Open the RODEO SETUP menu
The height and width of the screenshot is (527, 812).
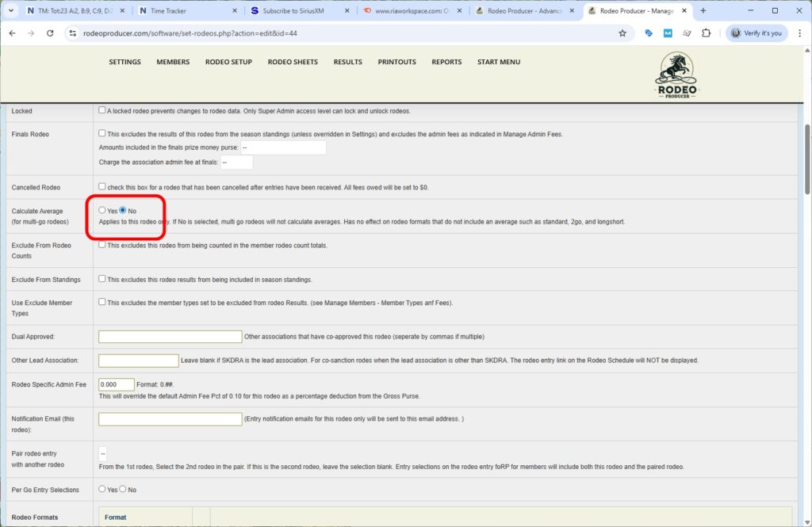pos(228,62)
